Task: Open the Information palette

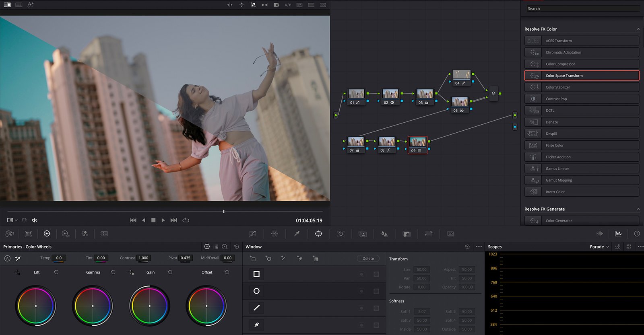Action: coord(637,234)
